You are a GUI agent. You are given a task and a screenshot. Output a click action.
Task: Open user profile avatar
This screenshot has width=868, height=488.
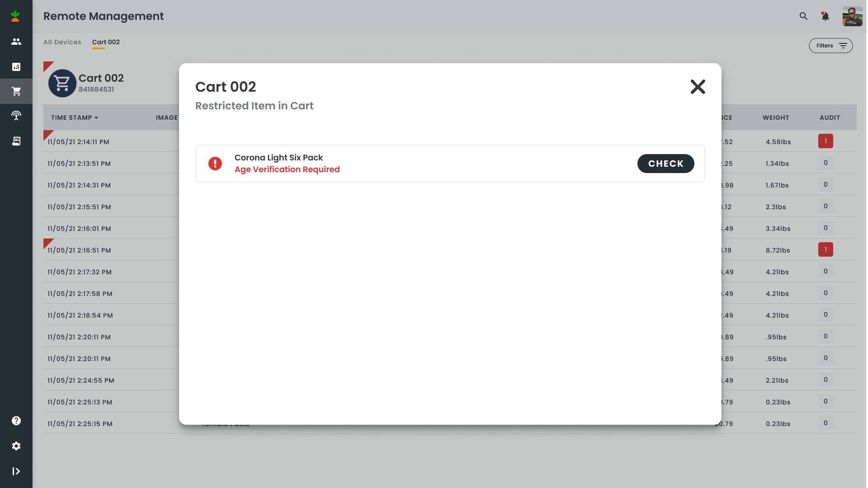[852, 16]
